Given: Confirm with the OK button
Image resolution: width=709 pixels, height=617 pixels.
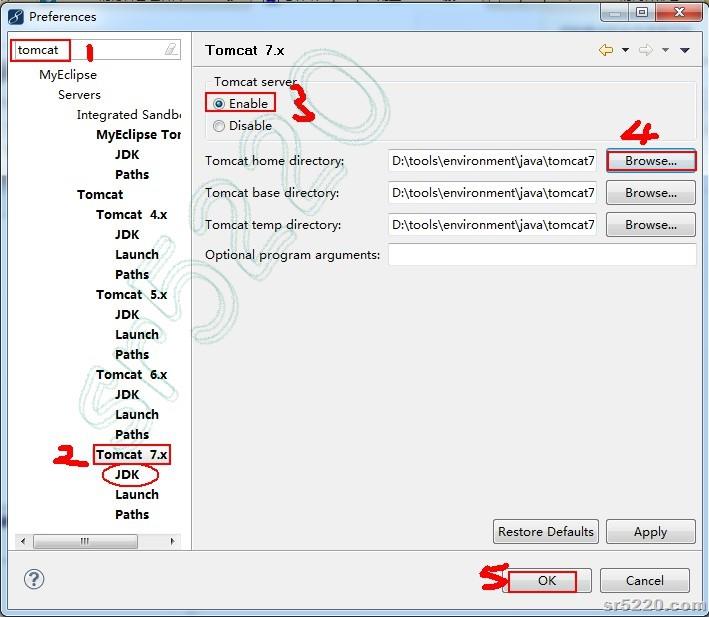Looking at the screenshot, I should pos(547,580).
